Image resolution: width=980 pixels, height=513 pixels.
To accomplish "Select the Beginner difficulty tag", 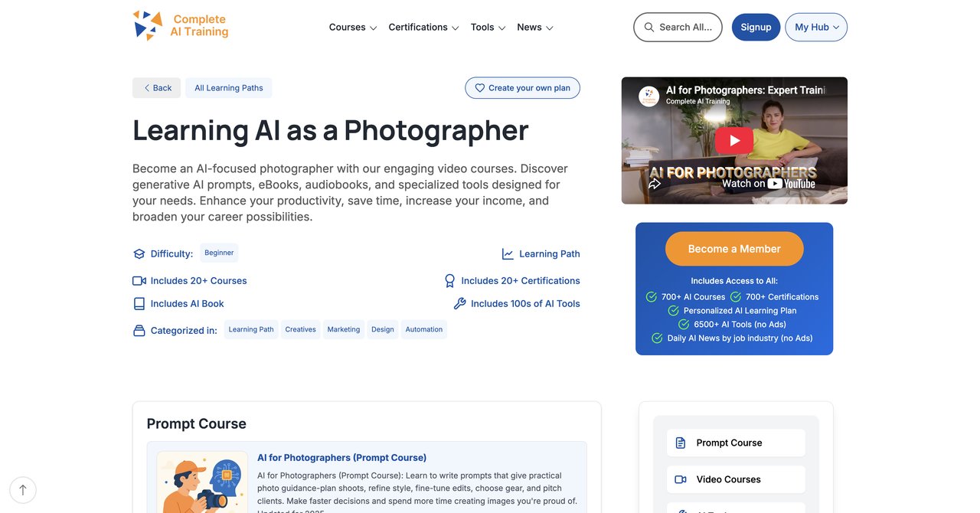I will point(219,253).
